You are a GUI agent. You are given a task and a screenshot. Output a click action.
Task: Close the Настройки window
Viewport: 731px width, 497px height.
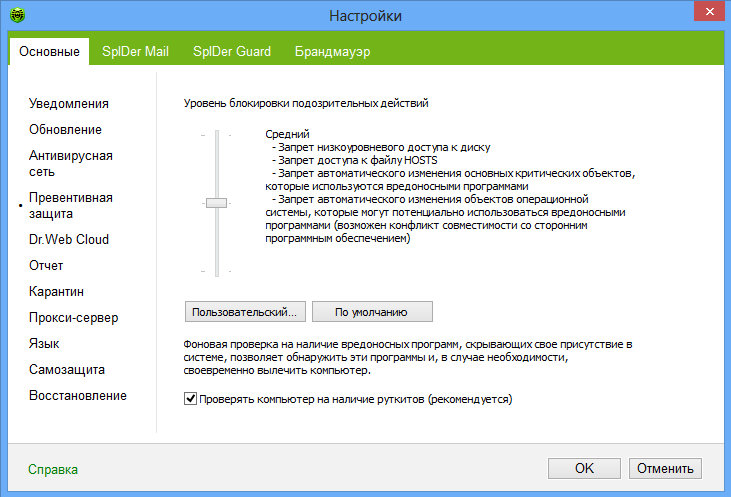[710, 11]
